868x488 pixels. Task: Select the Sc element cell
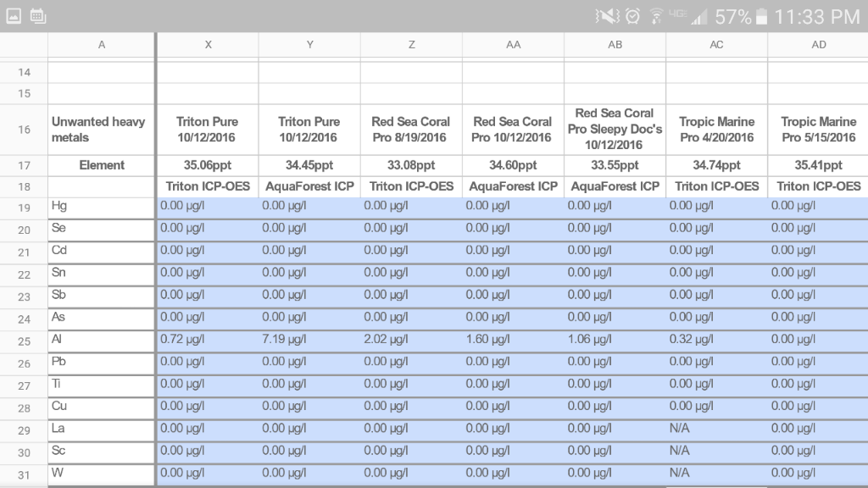point(102,452)
